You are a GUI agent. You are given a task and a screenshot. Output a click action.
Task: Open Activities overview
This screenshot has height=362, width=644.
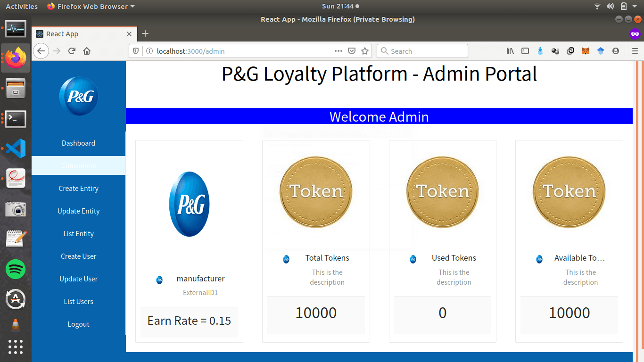pyautogui.click(x=22, y=6)
